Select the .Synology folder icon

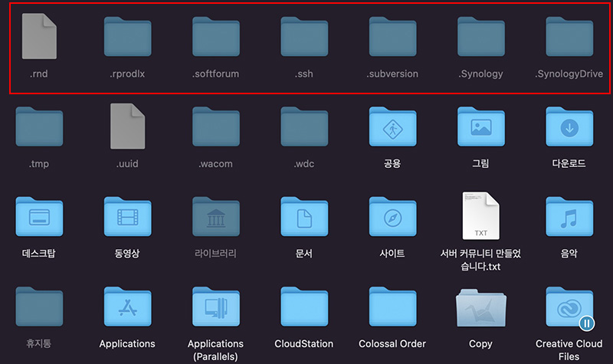pyautogui.click(x=481, y=36)
